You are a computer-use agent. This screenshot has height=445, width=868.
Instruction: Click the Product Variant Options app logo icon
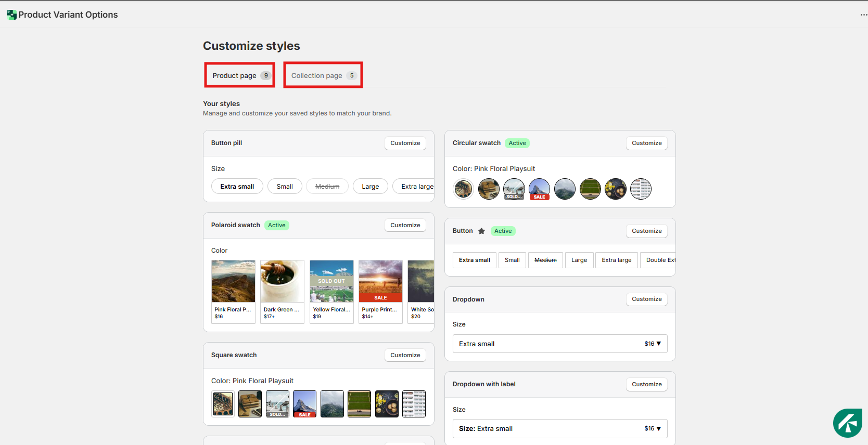(x=11, y=15)
